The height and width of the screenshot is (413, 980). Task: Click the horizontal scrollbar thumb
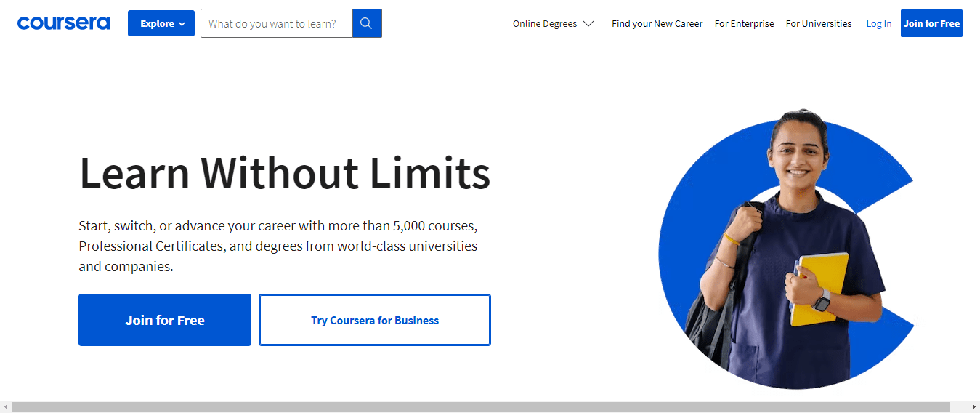(481, 407)
